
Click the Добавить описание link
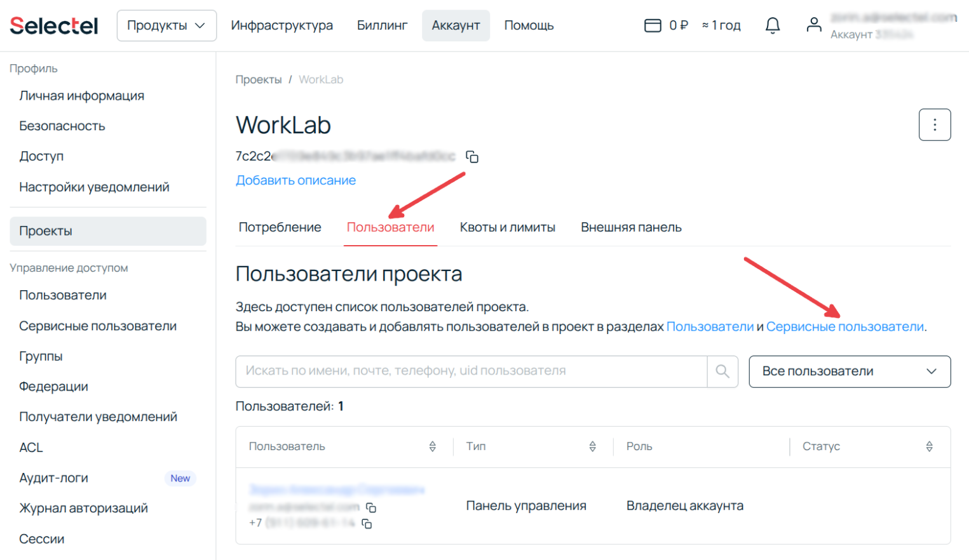click(x=295, y=180)
